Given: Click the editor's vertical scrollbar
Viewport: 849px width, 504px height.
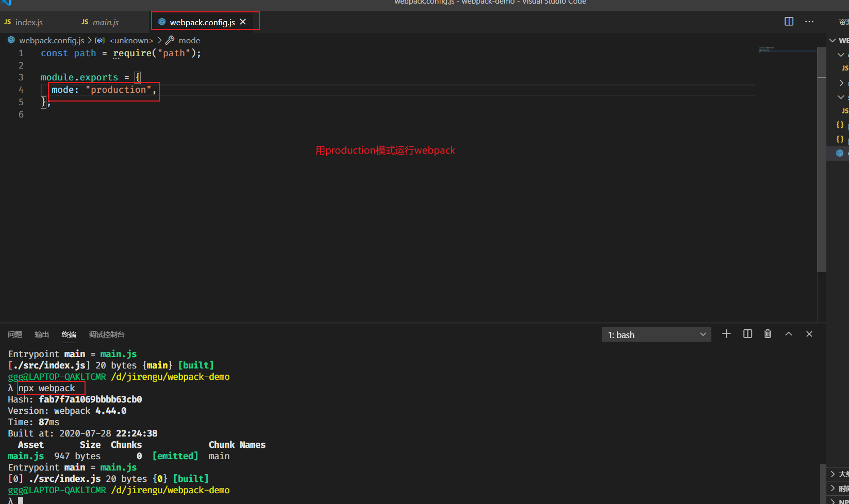Looking at the screenshot, I should pyautogui.click(x=822, y=160).
